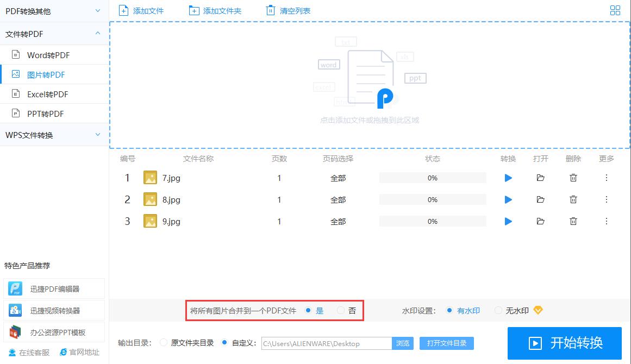
Task: Choose 无水印 watermark option
Action: point(498,310)
